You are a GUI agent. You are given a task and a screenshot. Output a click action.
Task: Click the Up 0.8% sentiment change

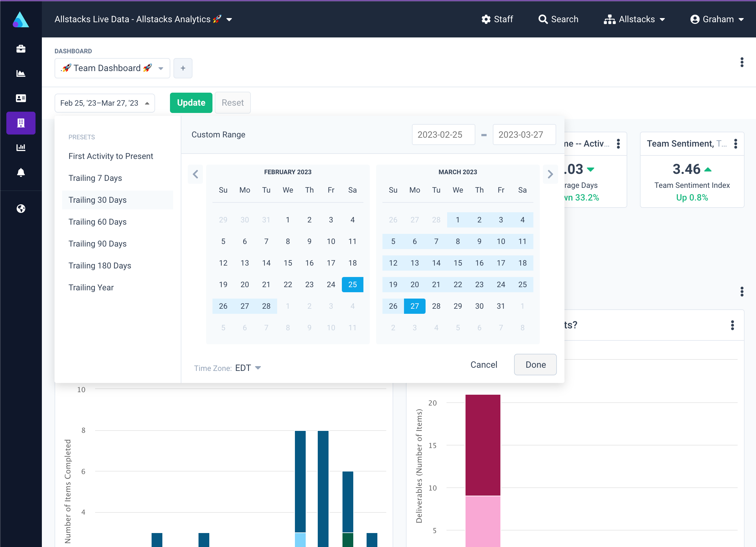692,198
